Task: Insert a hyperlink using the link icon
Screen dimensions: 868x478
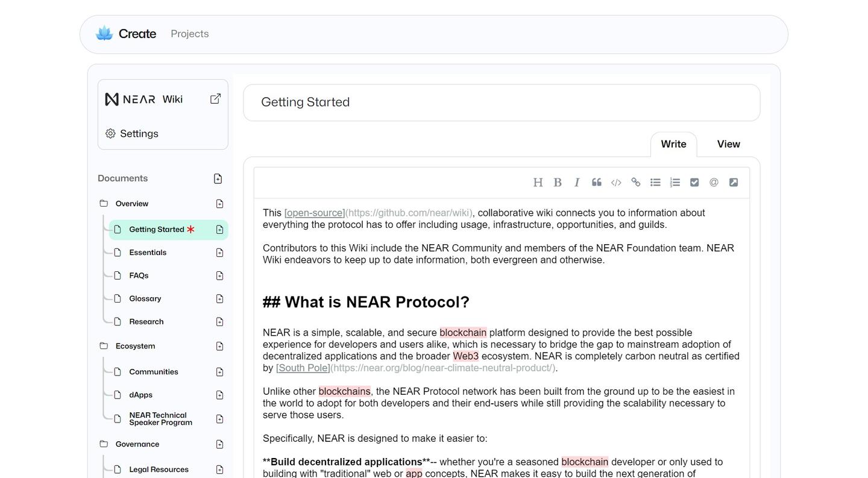Action: pyautogui.click(x=635, y=183)
